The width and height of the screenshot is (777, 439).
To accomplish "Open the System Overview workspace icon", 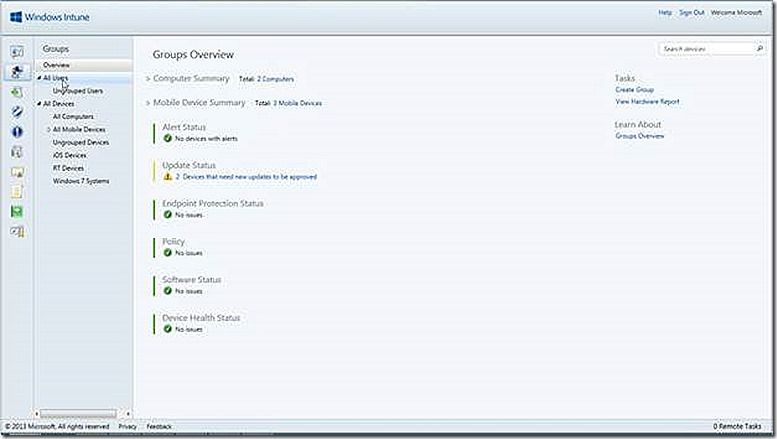I will pos(17,52).
